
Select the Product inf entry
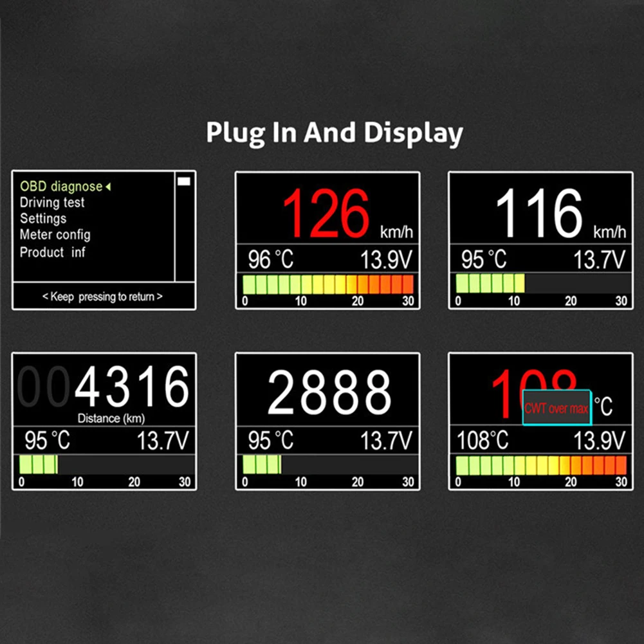point(53,252)
